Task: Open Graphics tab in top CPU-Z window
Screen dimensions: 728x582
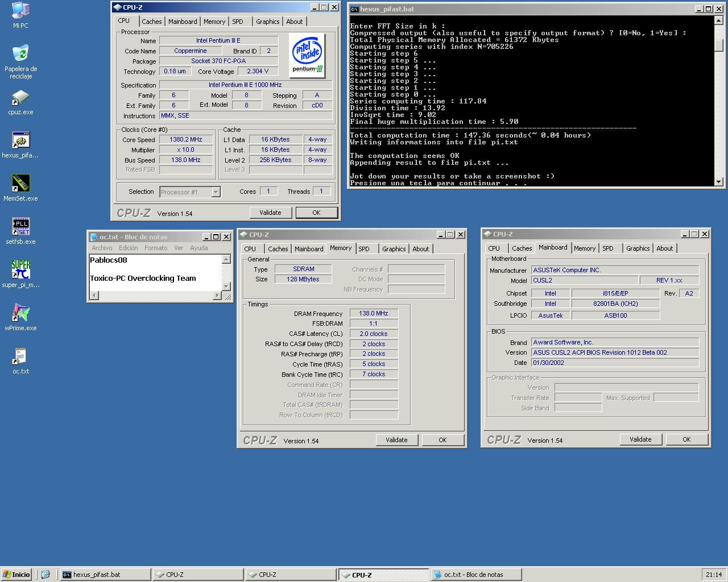Action: tap(267, 22)
